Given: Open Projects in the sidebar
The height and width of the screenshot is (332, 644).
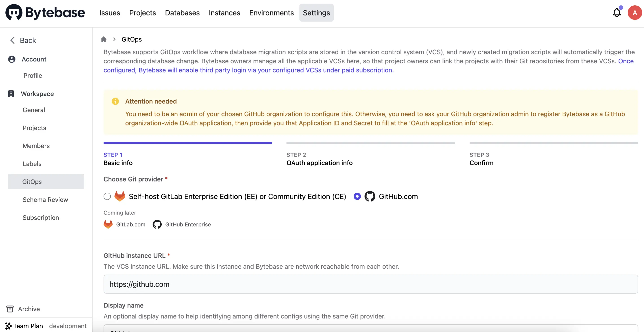Looking at the screenshot, I should click(34, 128).
